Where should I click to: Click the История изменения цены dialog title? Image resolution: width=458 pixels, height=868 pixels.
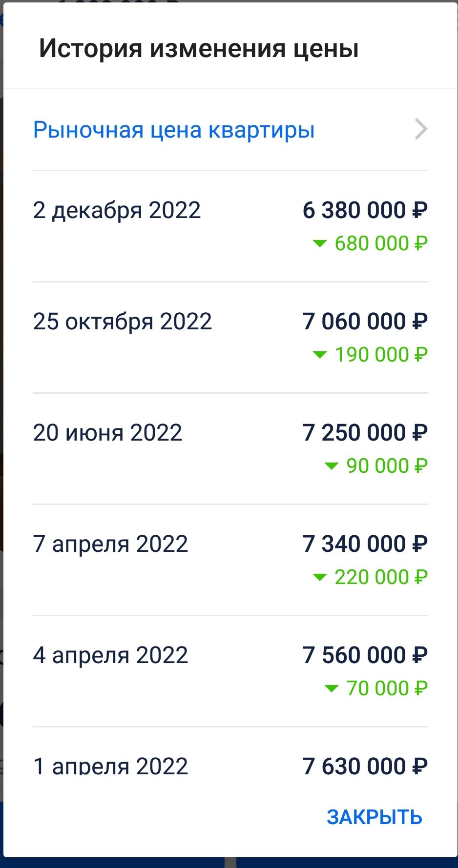click(x=199, y=49)
